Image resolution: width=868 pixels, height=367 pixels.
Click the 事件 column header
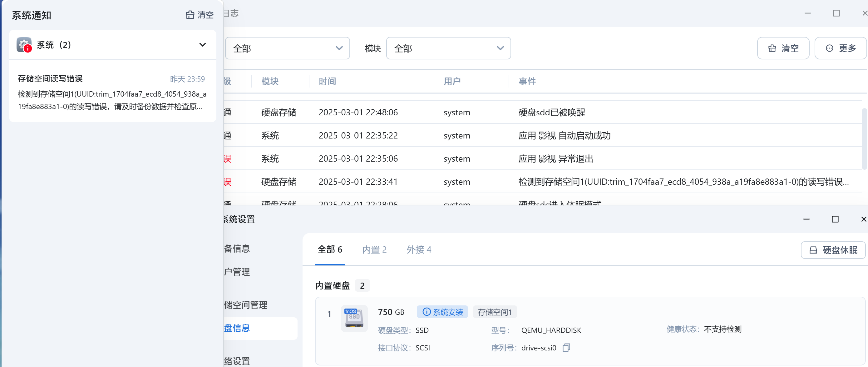point(527,81)
